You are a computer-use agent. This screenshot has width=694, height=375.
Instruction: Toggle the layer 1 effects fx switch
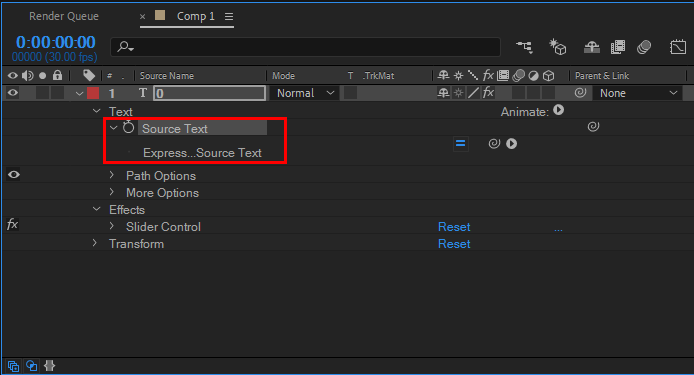pos(488,93)
